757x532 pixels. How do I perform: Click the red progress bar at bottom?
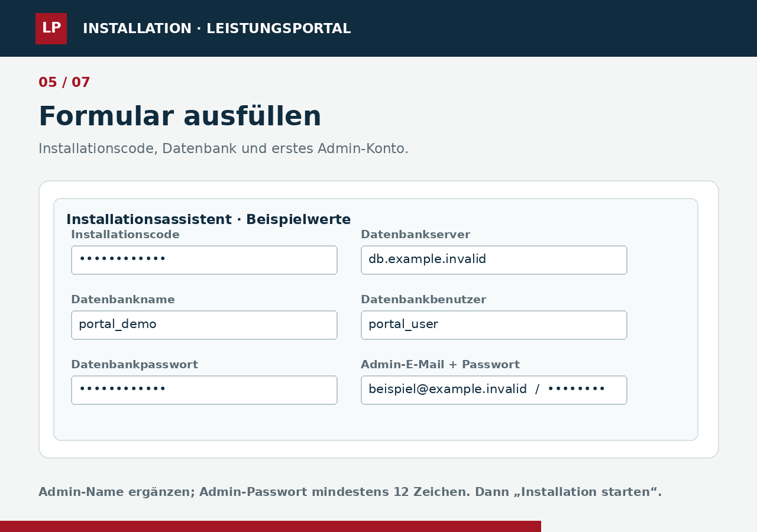point(270,526)
